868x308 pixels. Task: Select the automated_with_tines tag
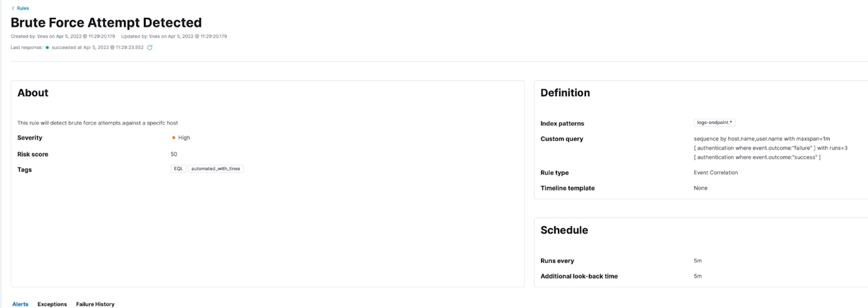[216, 169]
